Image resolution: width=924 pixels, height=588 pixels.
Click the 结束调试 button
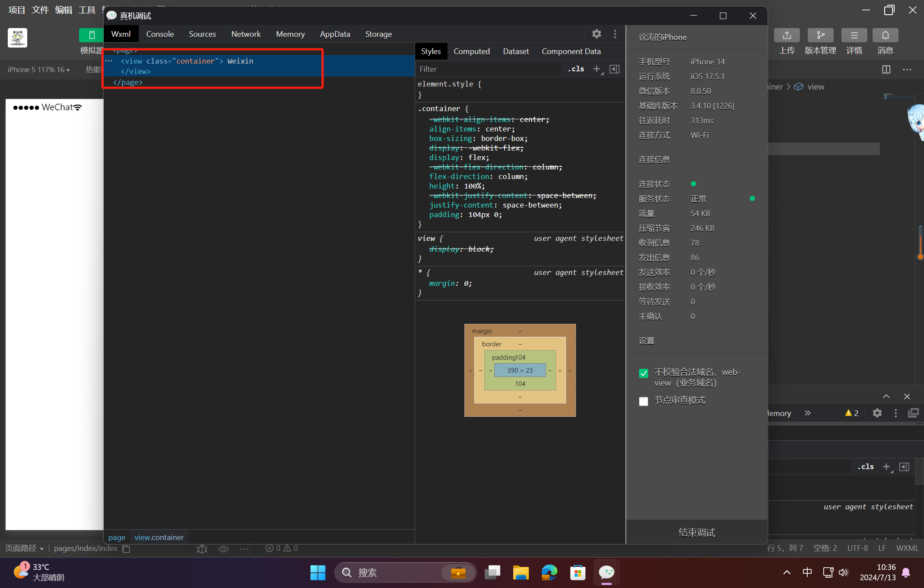click(697, 532)
